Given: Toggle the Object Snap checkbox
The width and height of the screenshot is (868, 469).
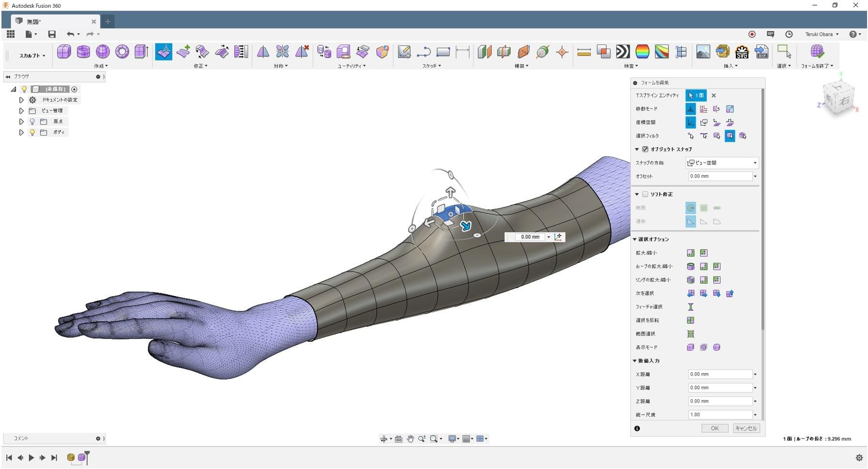Looking at the screenshot, I should click(645, 149).
